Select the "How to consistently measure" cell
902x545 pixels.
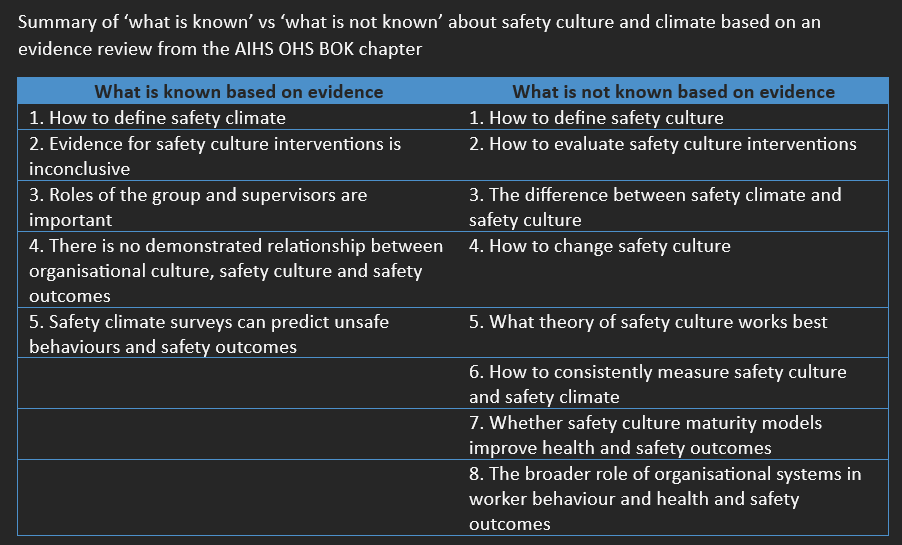657,384
